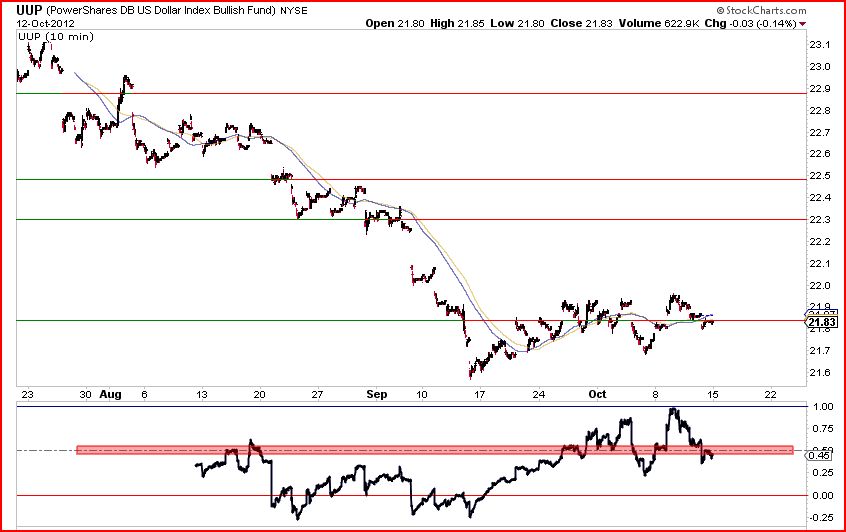Click the Aug month label on date axis

pos(111,394)
